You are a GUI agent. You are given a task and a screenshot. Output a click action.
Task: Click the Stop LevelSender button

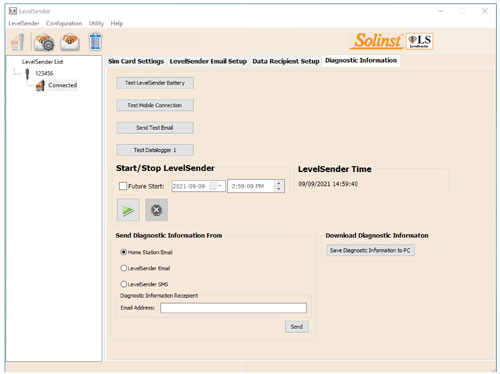(x=156, y=210)
